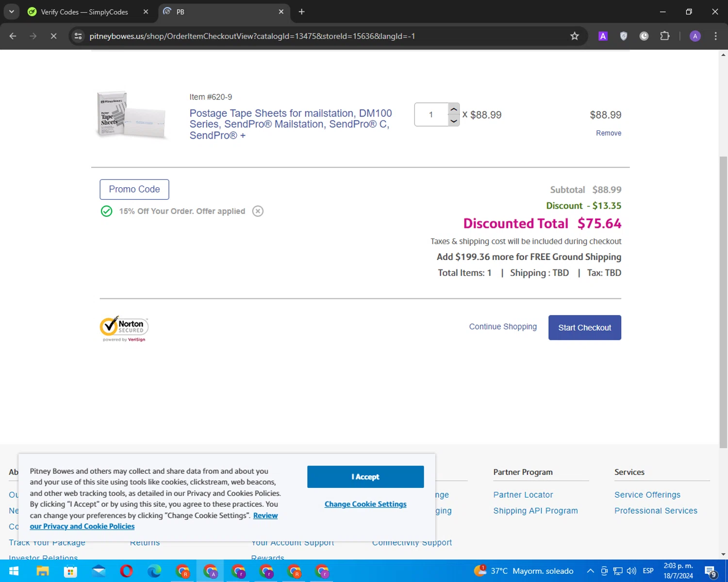Viewport: 728px width, 582px height.
Task: Show hidden system tray icons
Action: coord(590,571)
